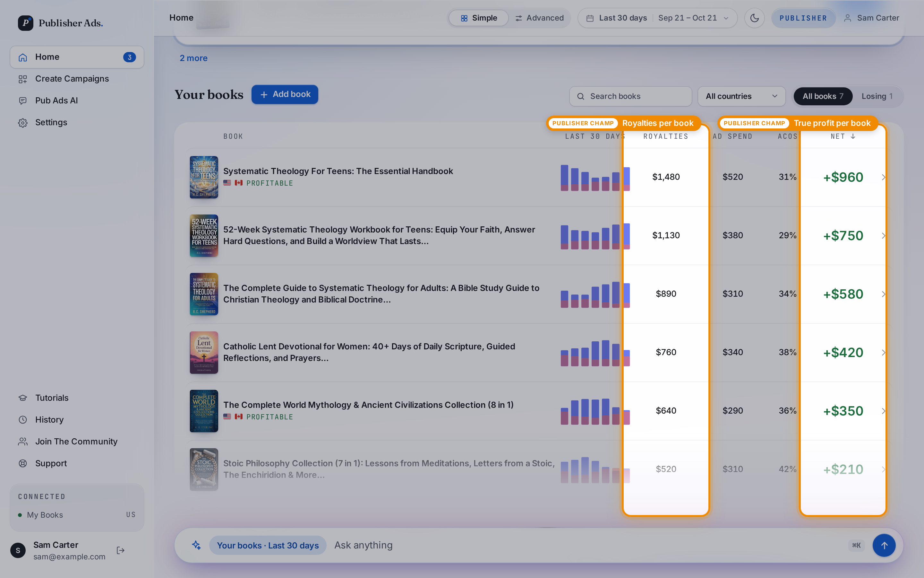
Task: Expand the Systematic Theology For Teens row chevron
Action: coord(884,177)
